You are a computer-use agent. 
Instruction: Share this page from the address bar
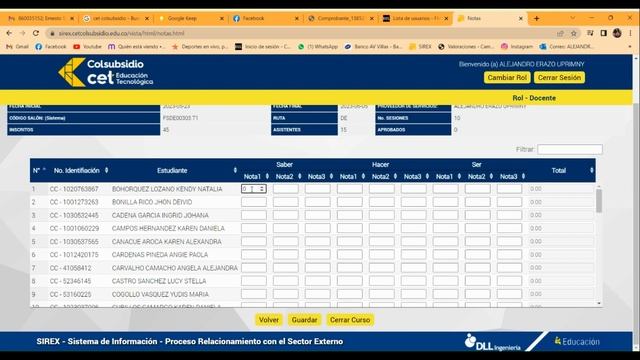560,33
